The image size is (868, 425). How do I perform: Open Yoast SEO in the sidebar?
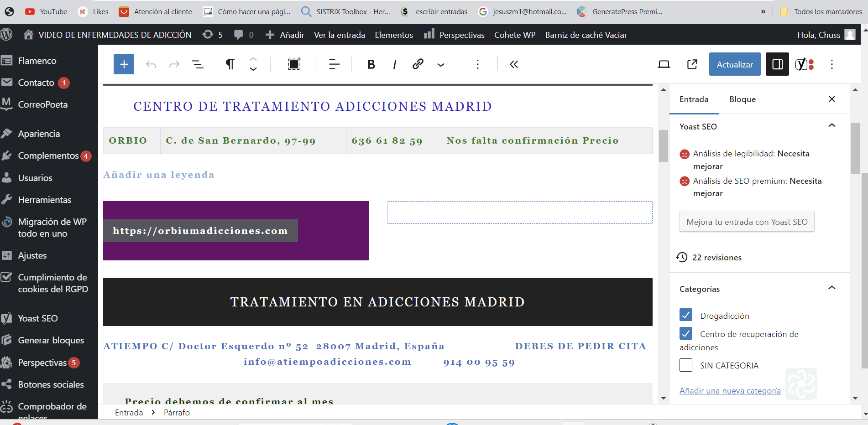tap(38, 318)
